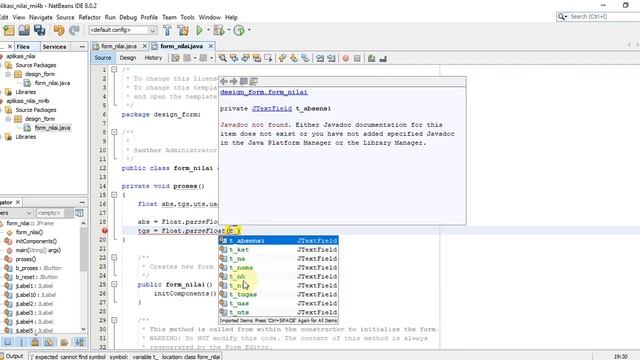Screen dimensions: 640x360
Task: Click the Comment lines editor icon
Action: pos(371,58)
